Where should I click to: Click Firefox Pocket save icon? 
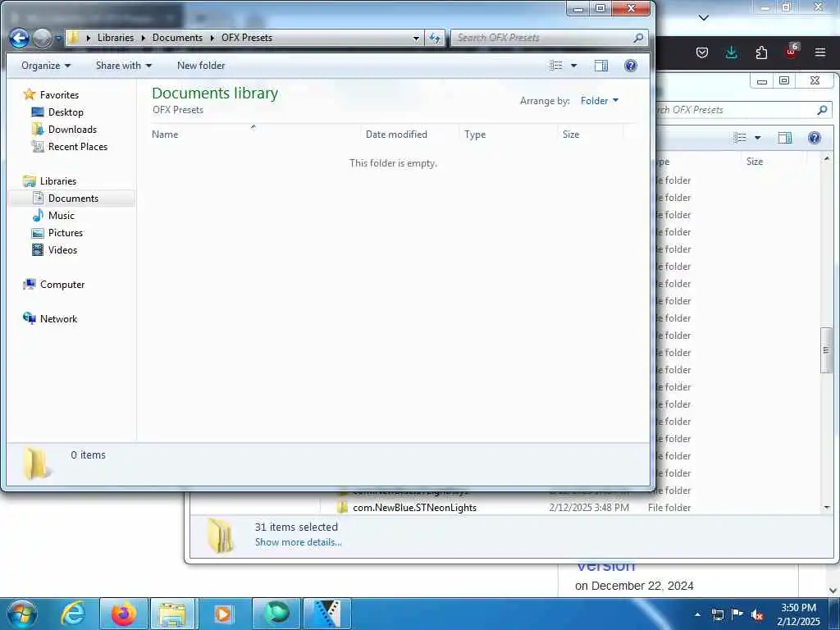pos(702,52)
